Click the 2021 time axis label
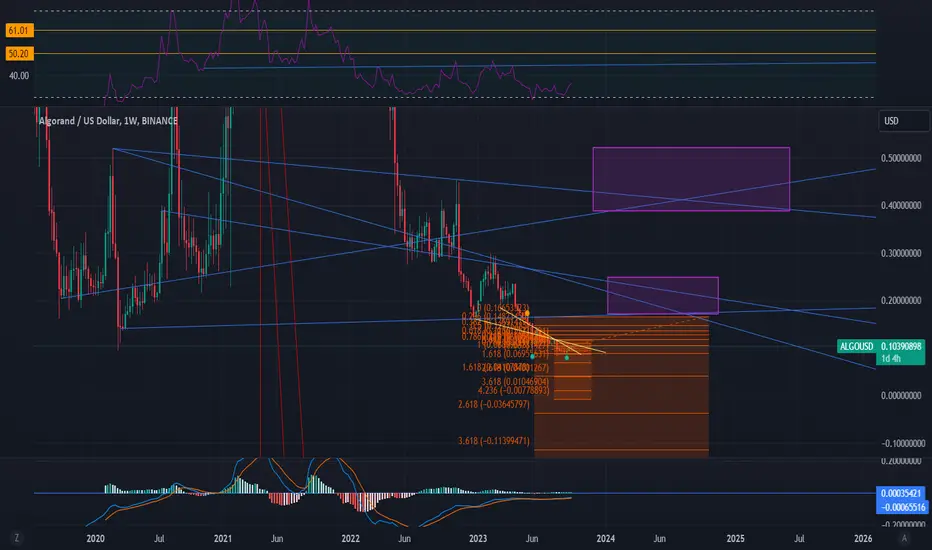 [x=222, y=538]
